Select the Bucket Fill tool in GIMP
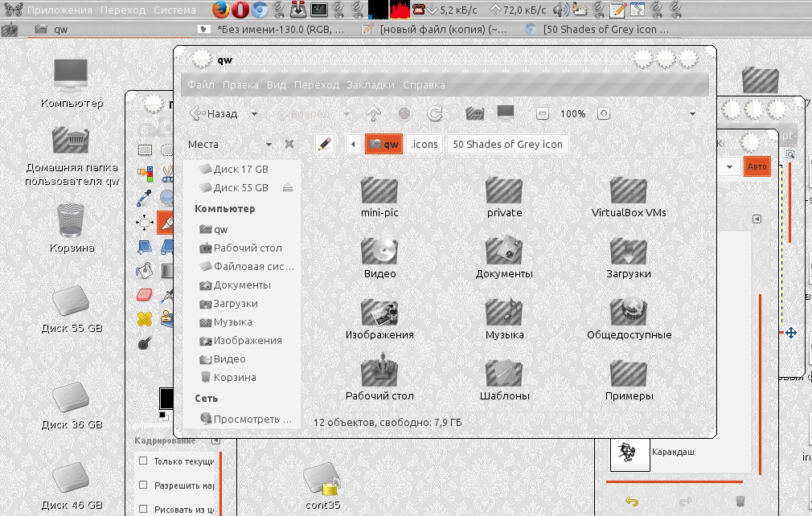812x516 pixels. [x=145, y=270]
